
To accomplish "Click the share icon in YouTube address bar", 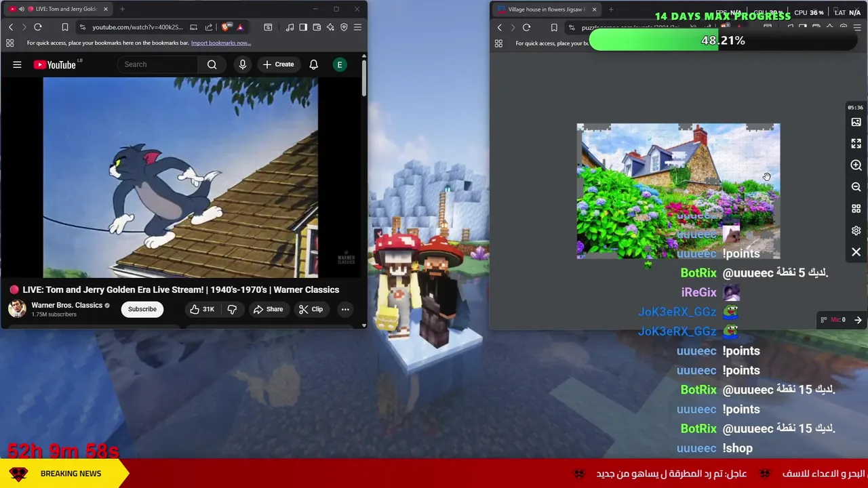I will (209, 27).
